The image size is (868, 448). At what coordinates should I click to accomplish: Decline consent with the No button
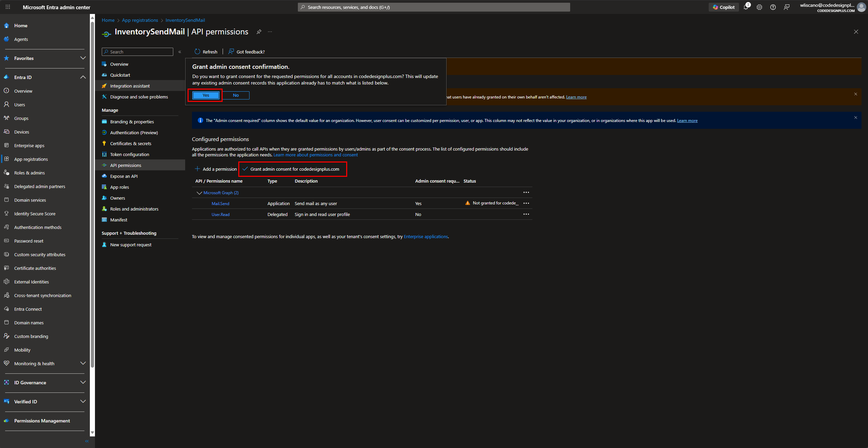pyautogui.click(x=236, y=95)
